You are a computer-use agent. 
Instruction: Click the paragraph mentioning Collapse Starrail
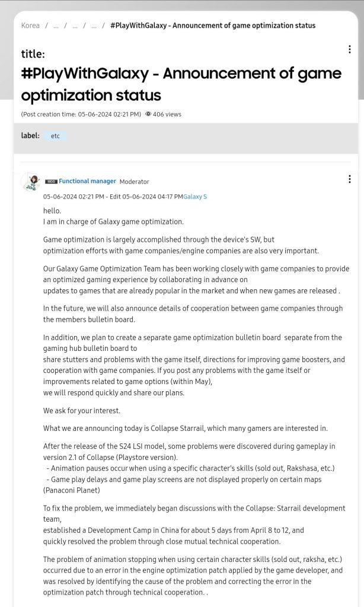(x=185, y=428)
